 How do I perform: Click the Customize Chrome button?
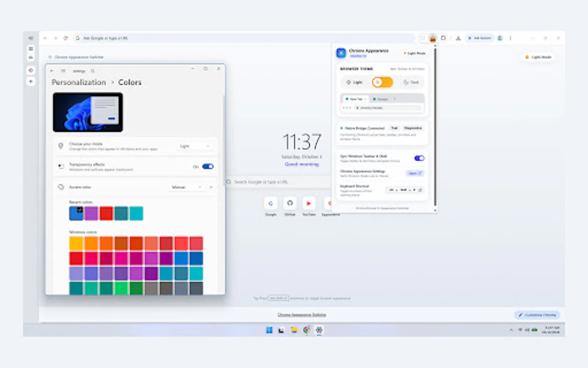click(x=537, y=315)
